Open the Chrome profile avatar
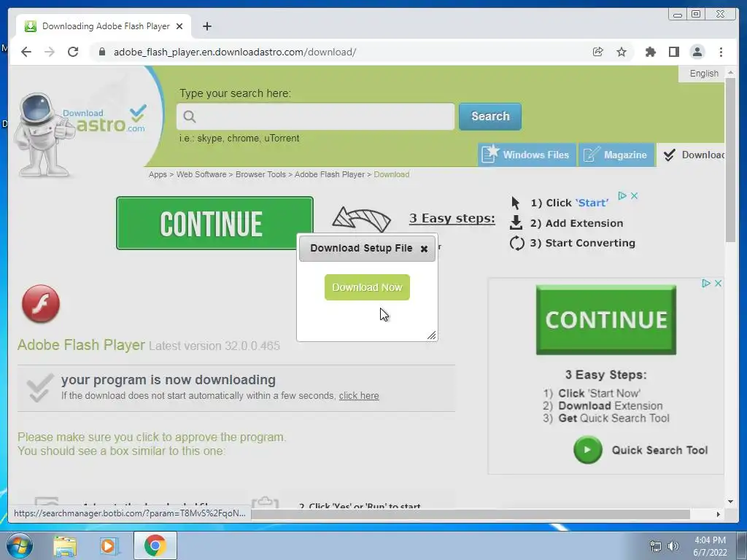747x560 pixels. [697, 52]
